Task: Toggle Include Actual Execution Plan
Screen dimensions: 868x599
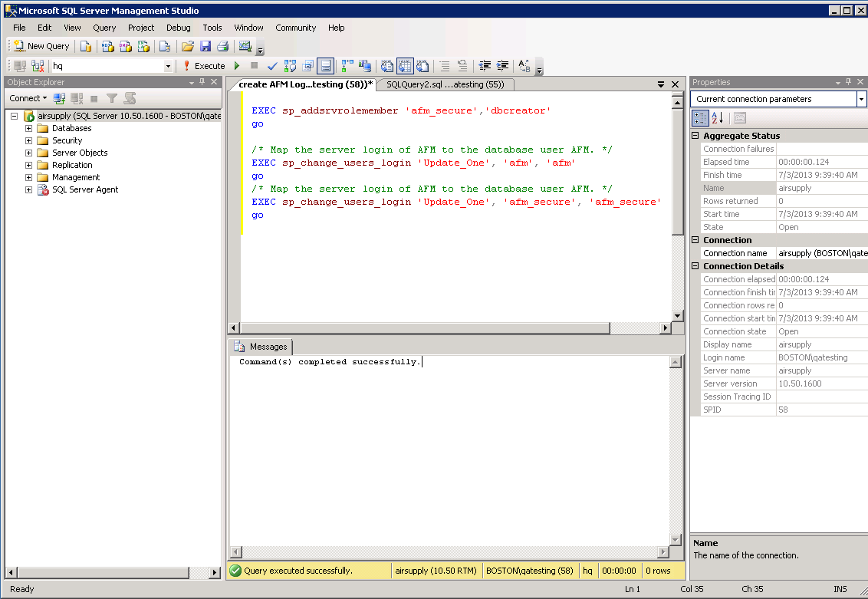Action: tap(347, 66)
